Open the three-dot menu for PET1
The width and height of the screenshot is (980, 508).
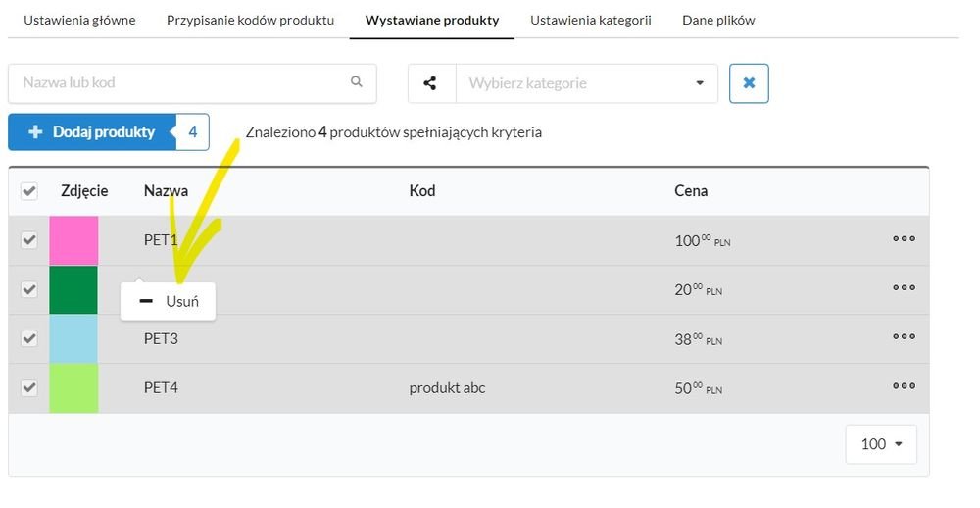[904, 238]
